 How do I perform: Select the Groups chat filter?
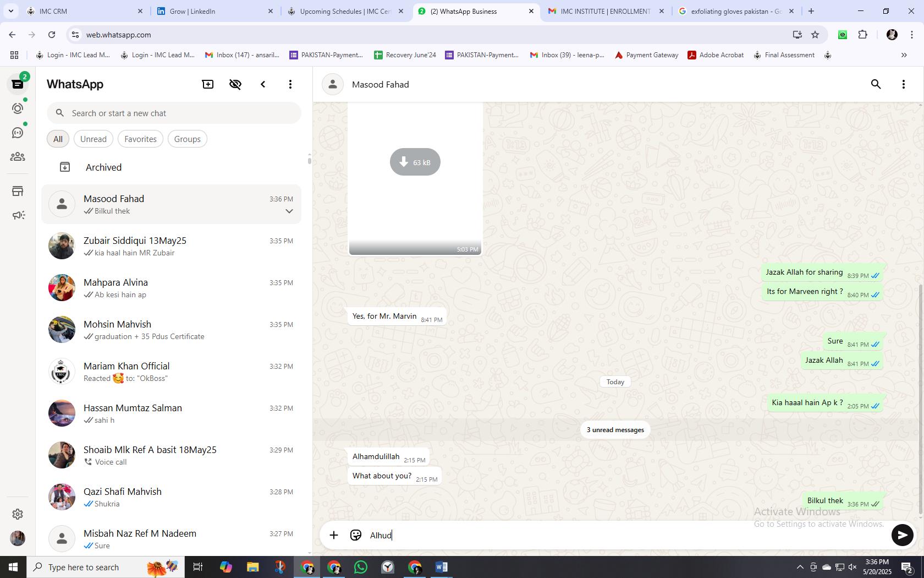[188, 139]
